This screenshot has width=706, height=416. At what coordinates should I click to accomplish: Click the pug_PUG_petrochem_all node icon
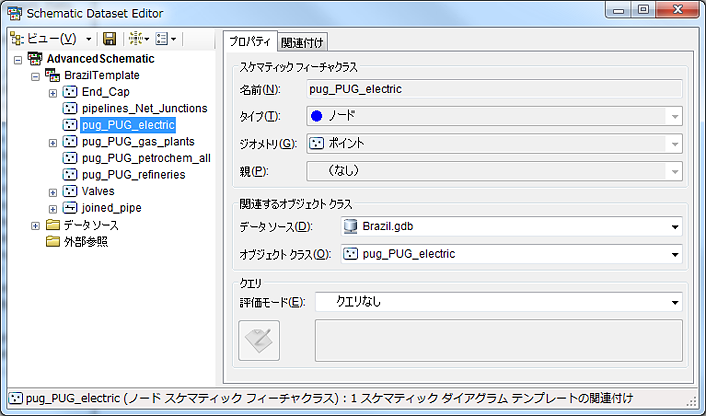point(70,158)
